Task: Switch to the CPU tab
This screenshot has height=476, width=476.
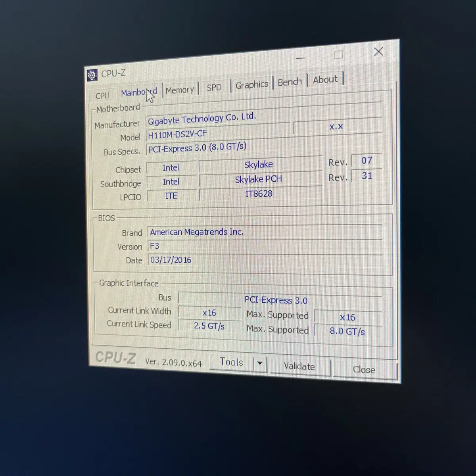Action: click(x=102, y=96)
